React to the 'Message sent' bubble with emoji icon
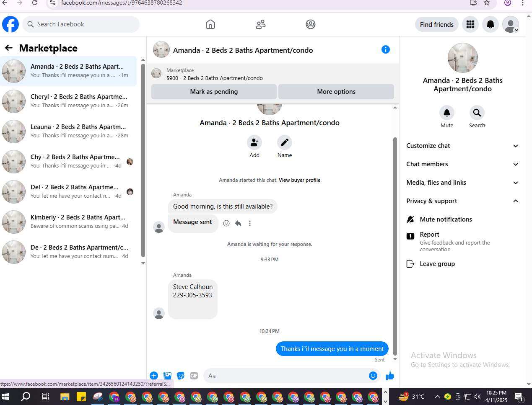 coord(226,223)
